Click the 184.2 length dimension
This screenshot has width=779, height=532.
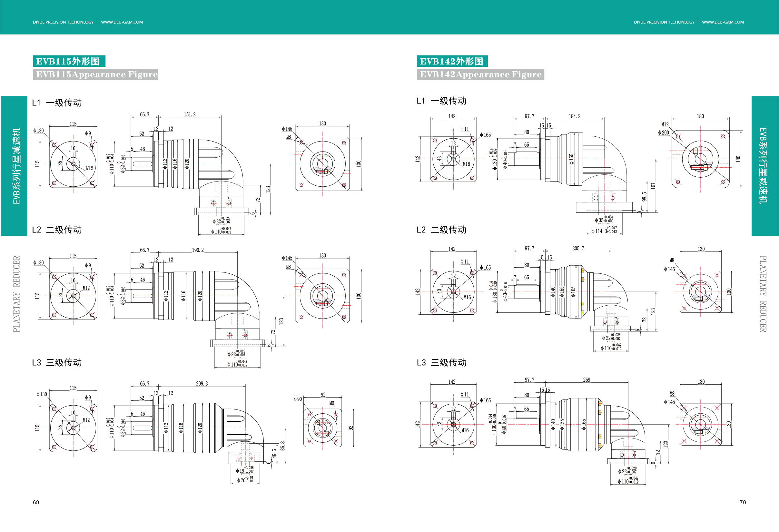pos(575,116)
